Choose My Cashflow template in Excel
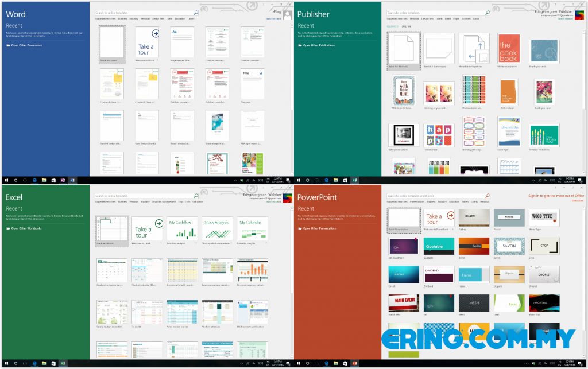Viewport: 588px width, 369px height. tap(182, 230)
